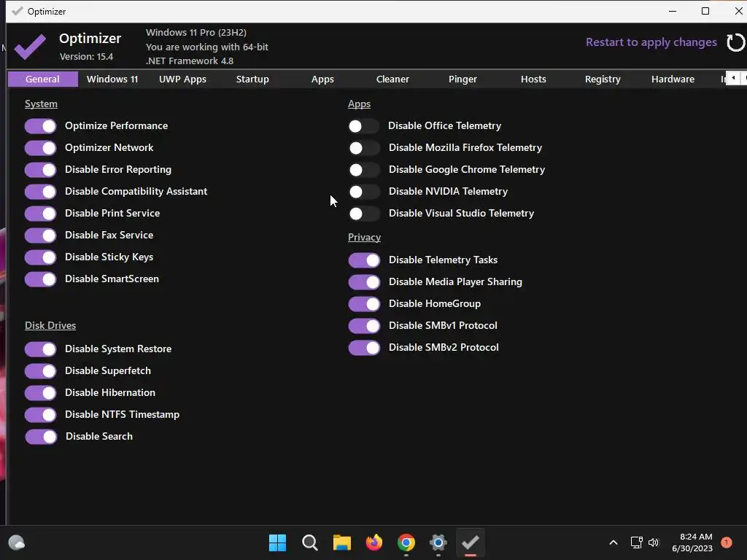
Task: Click Windows 11 Pro (23H2) text
Action: [196, 32]
